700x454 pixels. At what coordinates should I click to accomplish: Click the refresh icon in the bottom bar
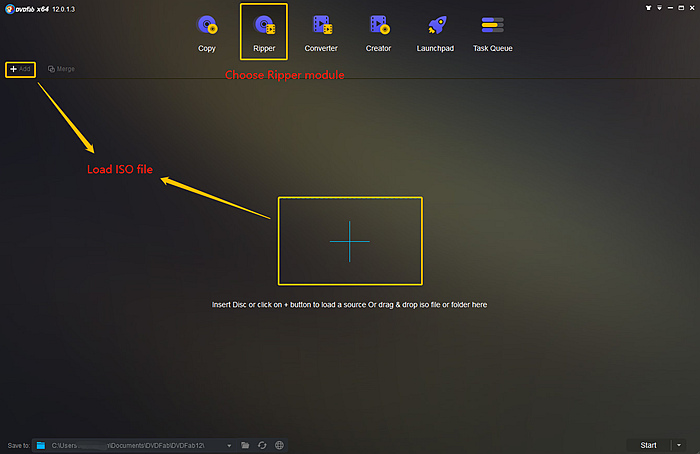tap(262, 445)
